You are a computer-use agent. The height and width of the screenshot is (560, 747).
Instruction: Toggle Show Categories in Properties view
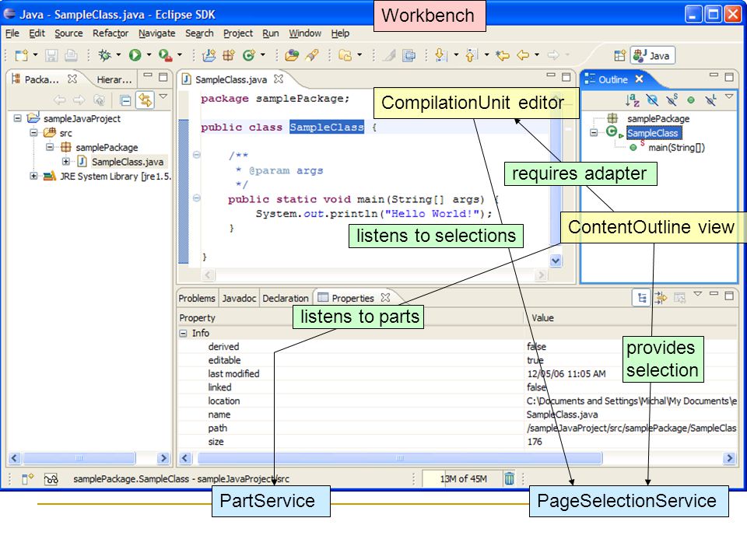(x=642, y=298)
